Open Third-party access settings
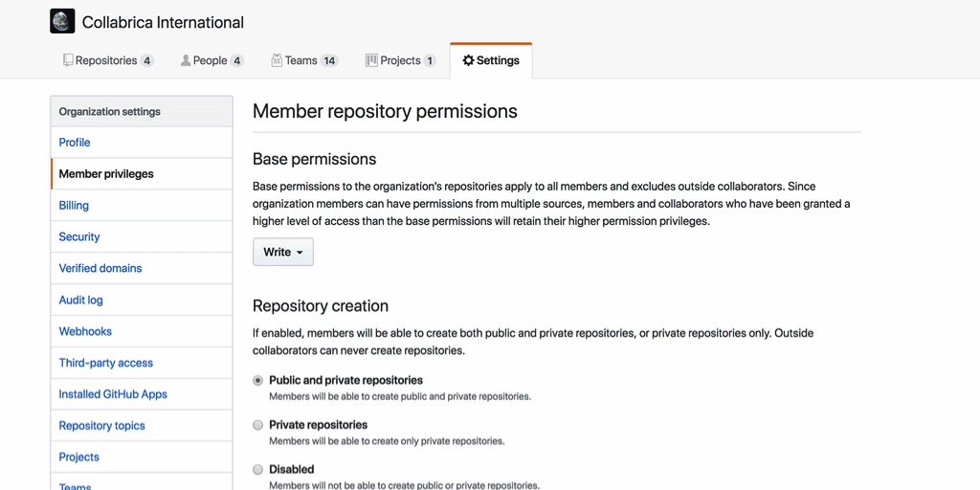Image resolution: width=980 pixels, height=490 pixels. [106, 363]
